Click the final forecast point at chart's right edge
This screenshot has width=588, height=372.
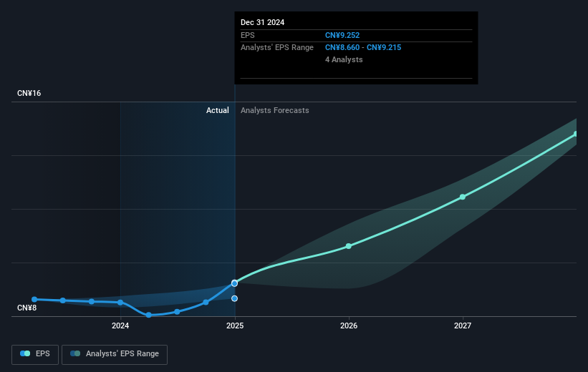(x=576, y=134)
